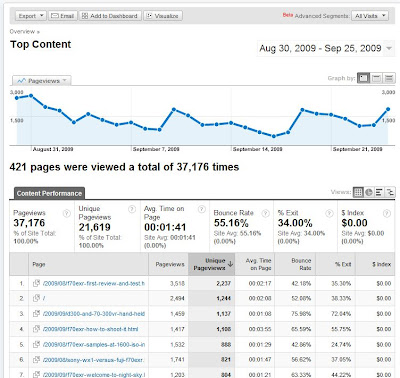Sort by Unique Pageviews column header
The height and width of the screenshot is (378, 400).
[212, 264]
